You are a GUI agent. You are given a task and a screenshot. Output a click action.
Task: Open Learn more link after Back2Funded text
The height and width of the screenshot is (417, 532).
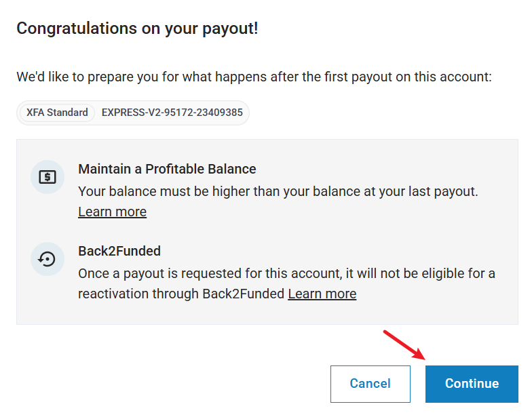(322, 294)
